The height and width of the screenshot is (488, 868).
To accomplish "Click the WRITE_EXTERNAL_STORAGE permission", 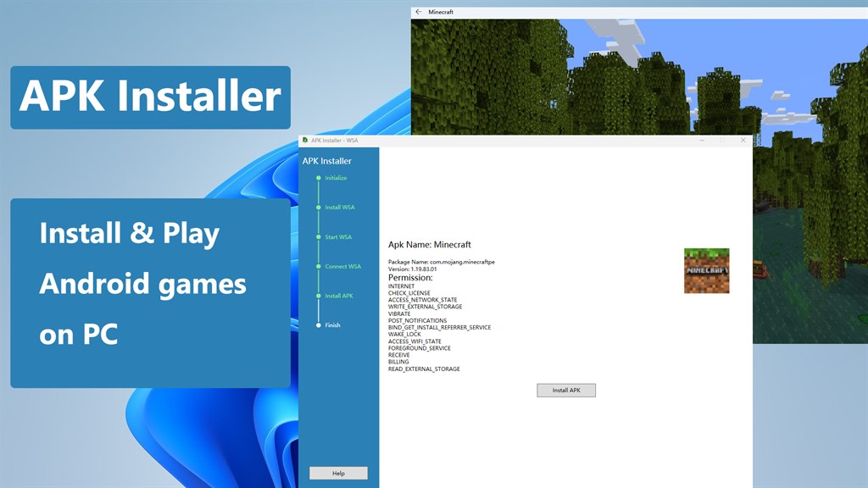I will (425, 307).
